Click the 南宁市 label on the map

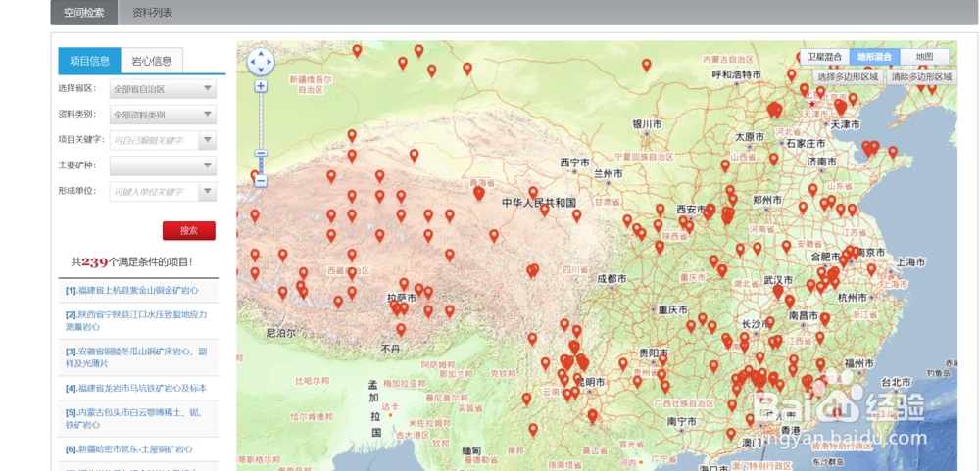683,422
